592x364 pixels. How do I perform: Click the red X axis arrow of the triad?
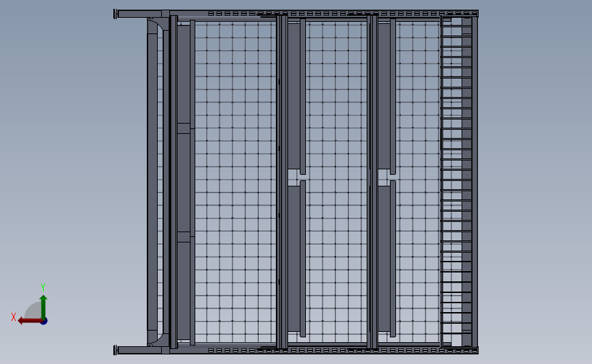(30, 321)
